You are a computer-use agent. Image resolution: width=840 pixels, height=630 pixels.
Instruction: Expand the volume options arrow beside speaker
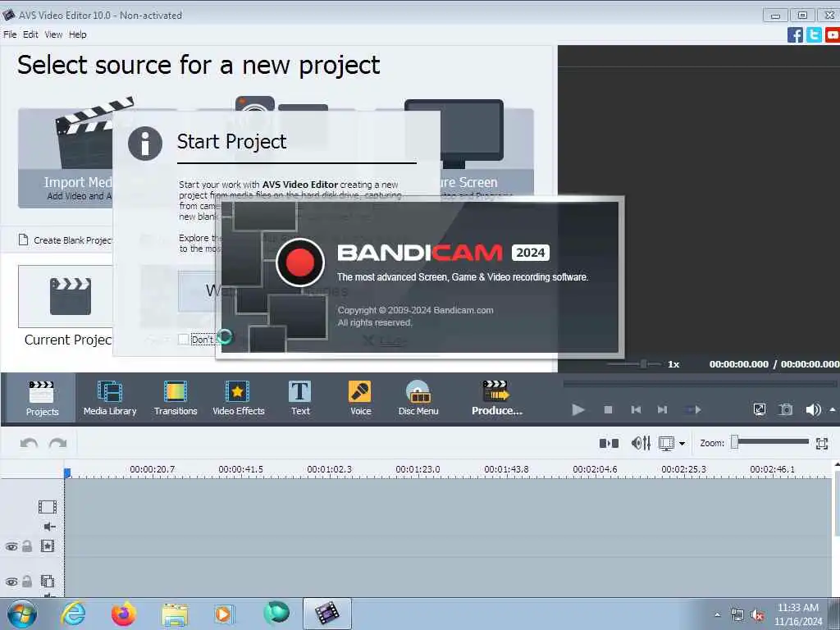[x=833, y=410]
